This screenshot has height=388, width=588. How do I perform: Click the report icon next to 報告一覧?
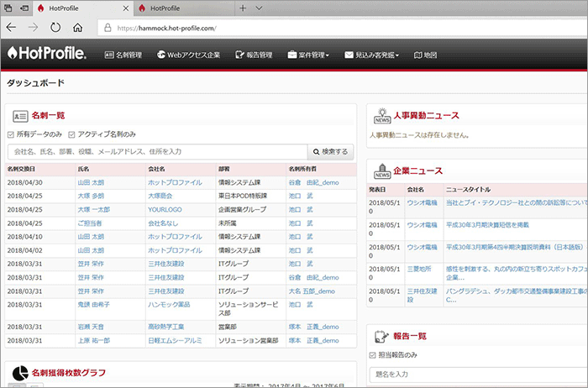click(x=381, y=336)
